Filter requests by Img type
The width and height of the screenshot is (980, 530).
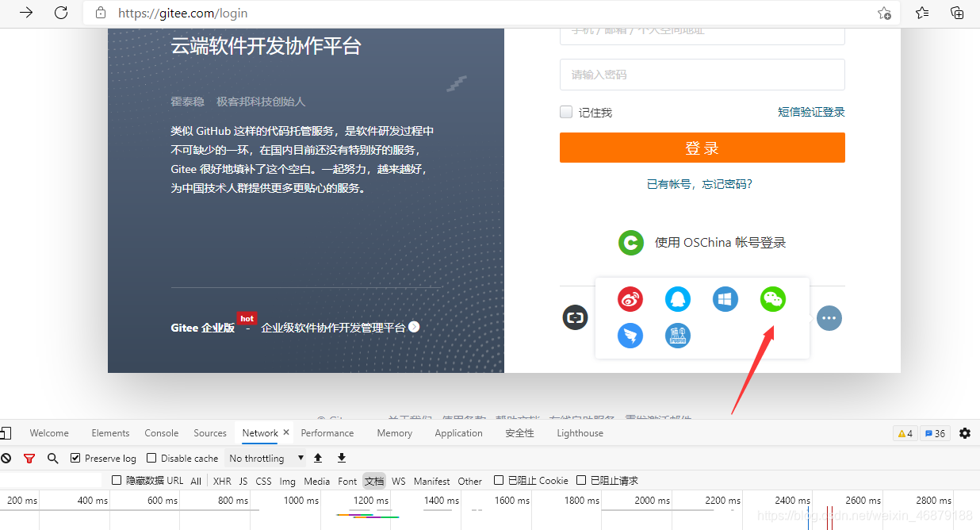click(x=288, y=481)
